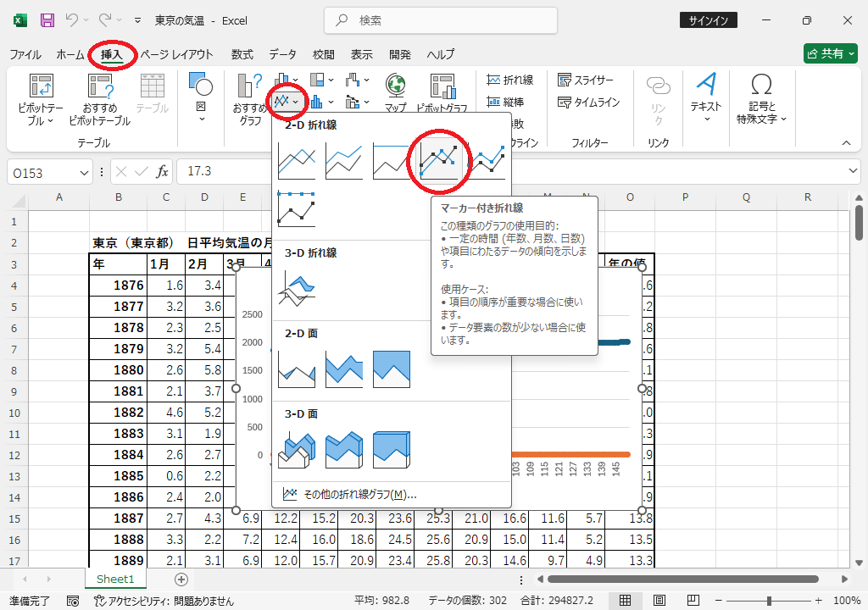Select the 100% stacked 3-D area chart
The width and height of the screenshot is (868, 610).
[x=392, y=450]
